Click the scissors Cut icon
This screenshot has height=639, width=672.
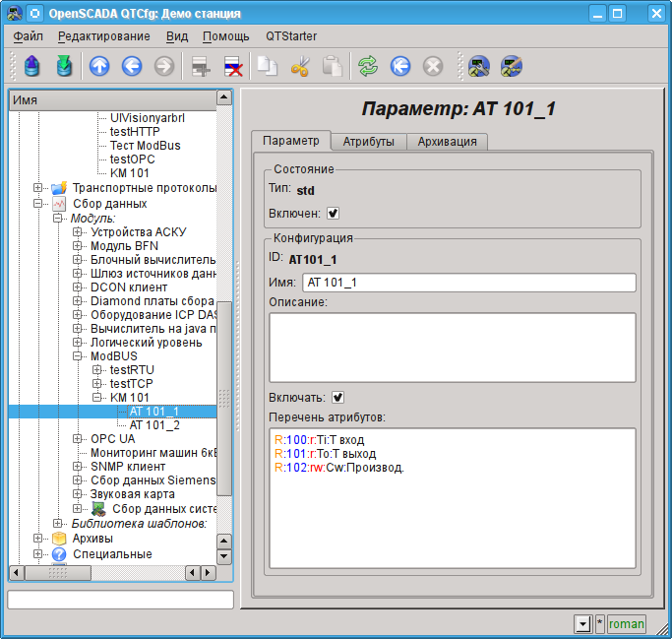(301, 66)
